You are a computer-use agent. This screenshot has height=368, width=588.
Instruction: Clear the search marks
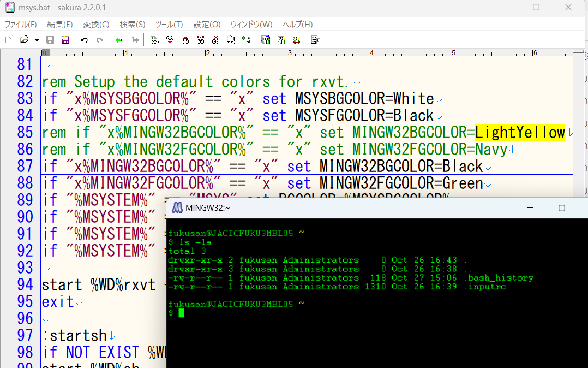(215, 40)
